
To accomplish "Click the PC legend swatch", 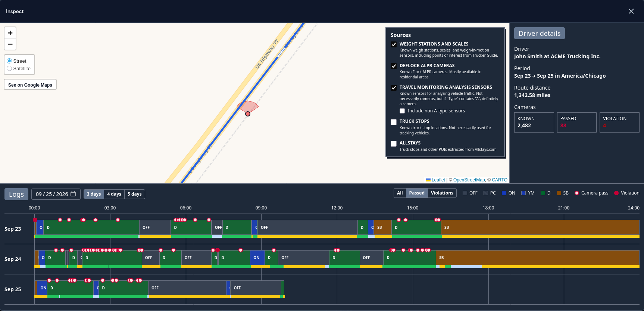I will 486,193.
